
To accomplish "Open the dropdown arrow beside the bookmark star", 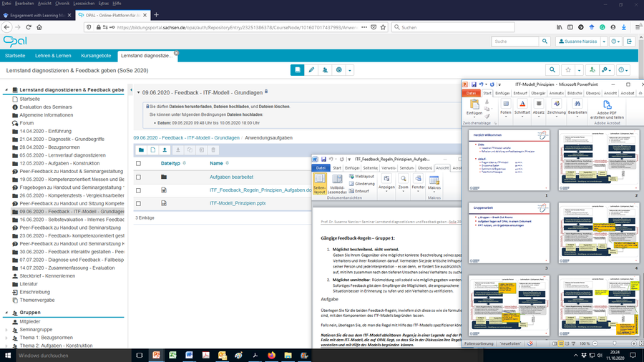I will coord(579,70).
